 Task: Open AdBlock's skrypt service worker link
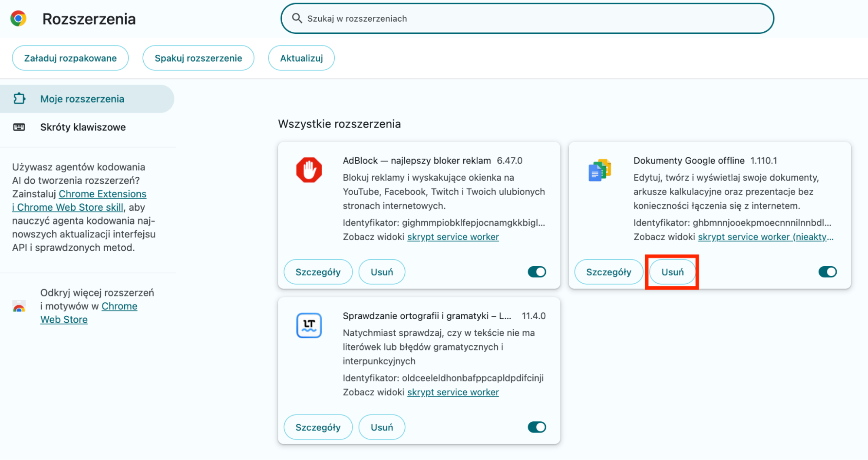(x=453, y=237)
